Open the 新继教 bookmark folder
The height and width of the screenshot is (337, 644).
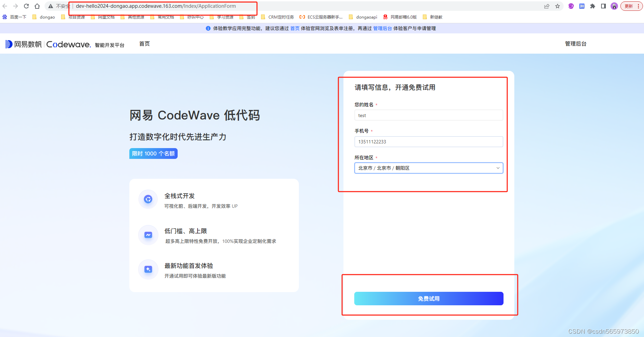(433, 17)
